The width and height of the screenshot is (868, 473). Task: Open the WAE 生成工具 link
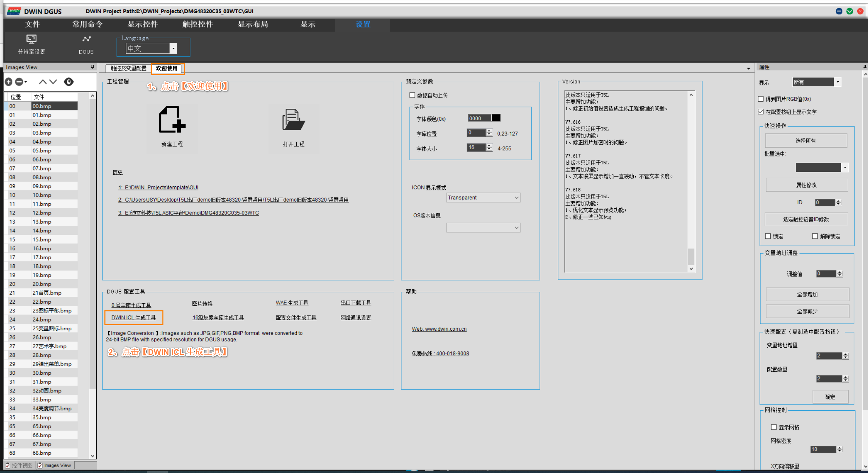click(x=292, y=303)
